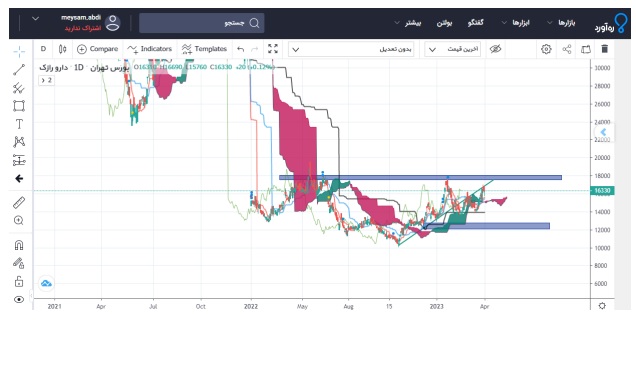Viewport: 636px width, 374px height.
Task: Share the chart
Action: click(567, 49)
